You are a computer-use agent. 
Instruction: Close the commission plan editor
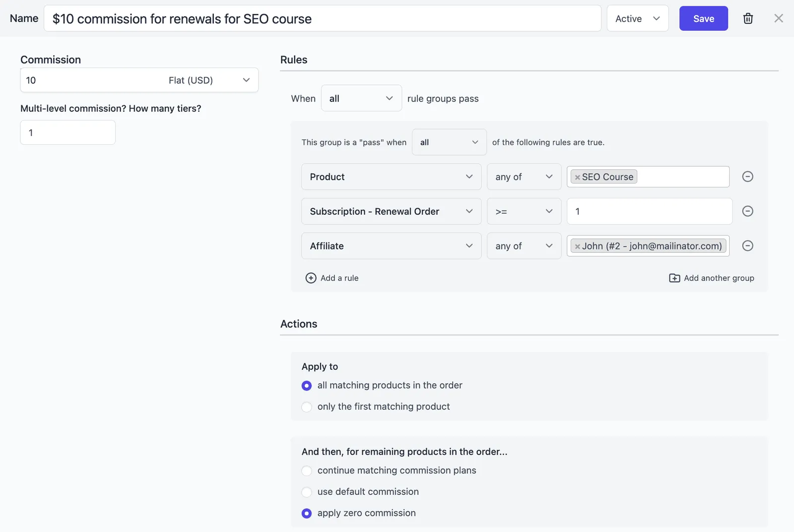coord(779,18)
